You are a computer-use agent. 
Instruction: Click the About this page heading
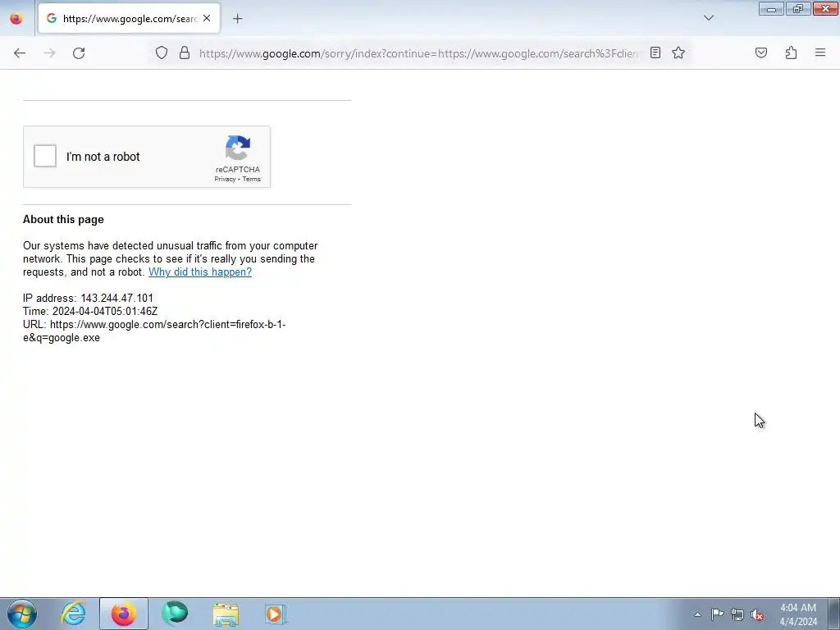click(63, 220)
